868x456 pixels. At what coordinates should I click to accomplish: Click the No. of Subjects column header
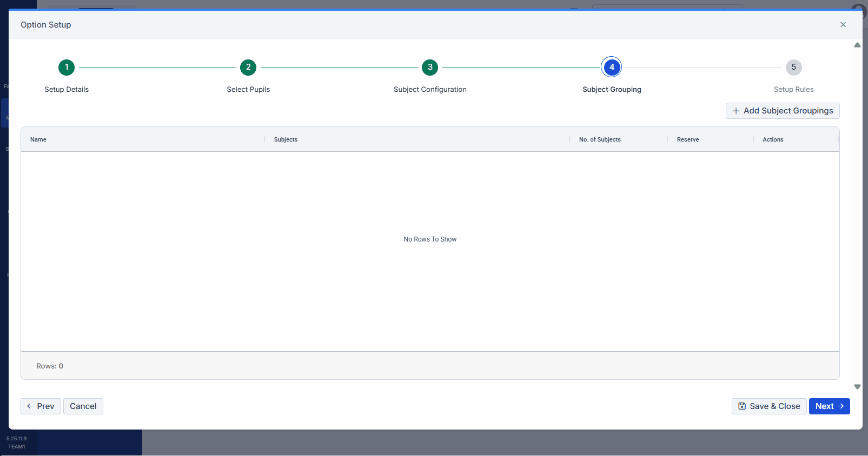[x=600, y=139]
